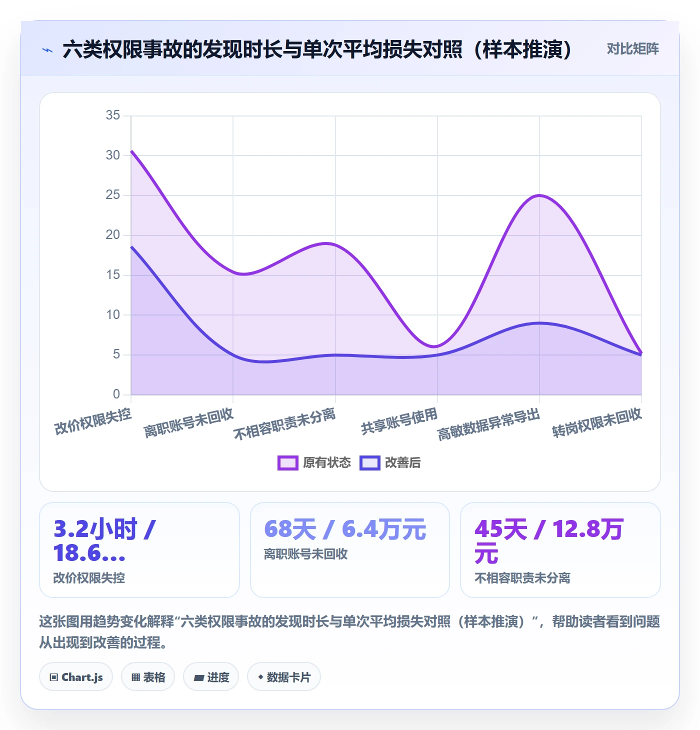Click the Chart.js tag
Image resolution: width=700 pixels, height=730 pixels.
[x=76, y=677]
